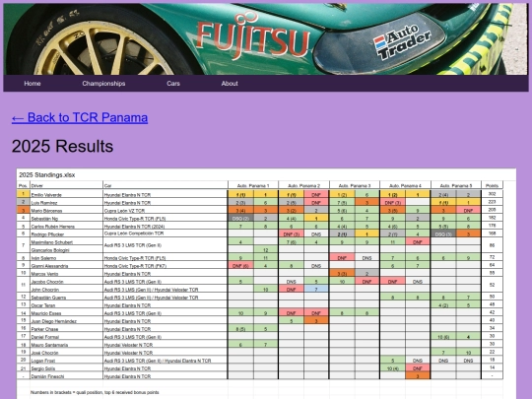Select driver Giancarlos Bolognl
The image size is (532, 399).
pyautogui.click(x=50, y=250)
